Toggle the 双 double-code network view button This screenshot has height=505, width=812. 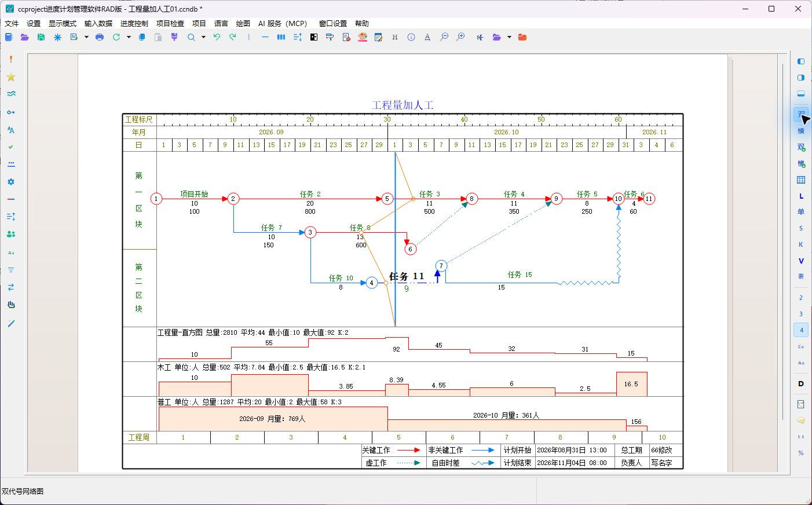pos(801,114)
